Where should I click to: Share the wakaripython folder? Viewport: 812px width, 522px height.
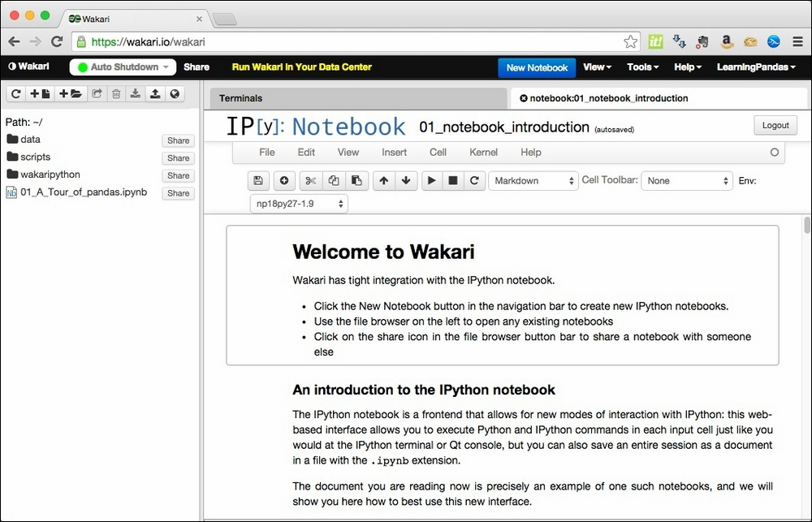pyautogui.click(x=178, y=175)
